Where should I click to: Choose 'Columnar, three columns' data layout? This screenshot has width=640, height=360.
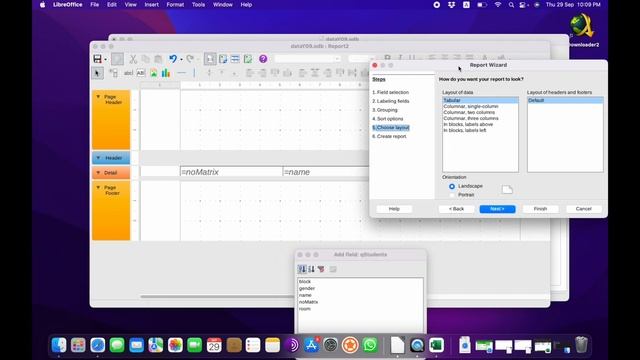tap(471, 118)
